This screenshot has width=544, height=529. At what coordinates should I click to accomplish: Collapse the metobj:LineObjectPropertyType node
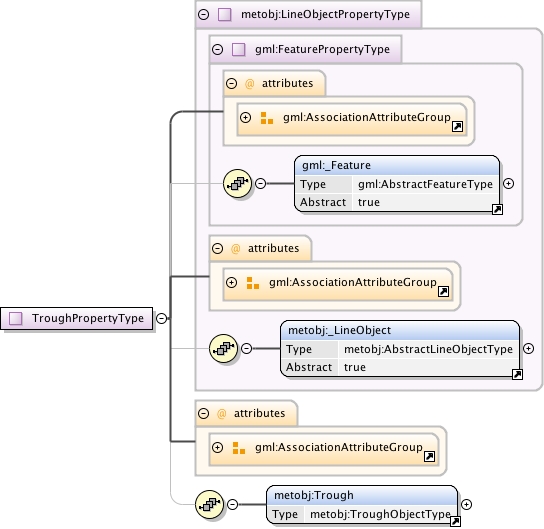point(203,15)
